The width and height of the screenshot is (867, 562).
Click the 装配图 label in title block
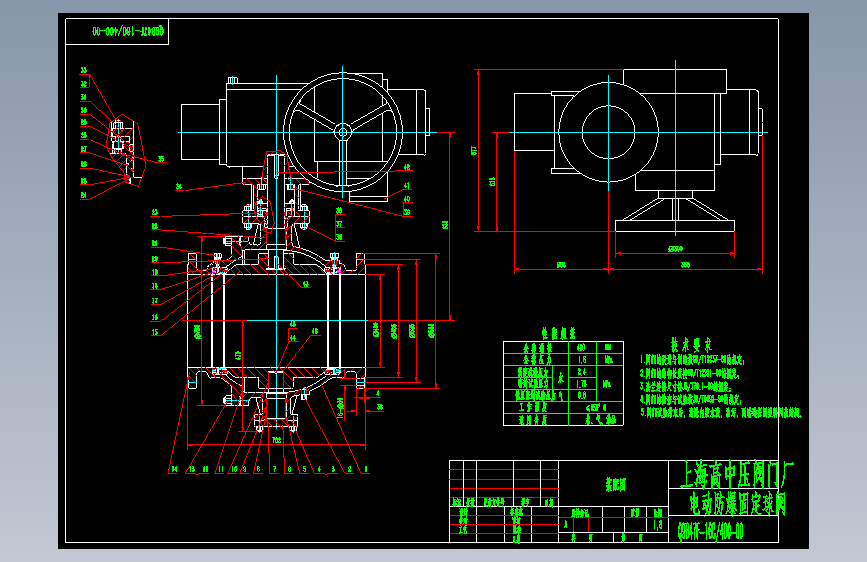[x=615, y=485]
